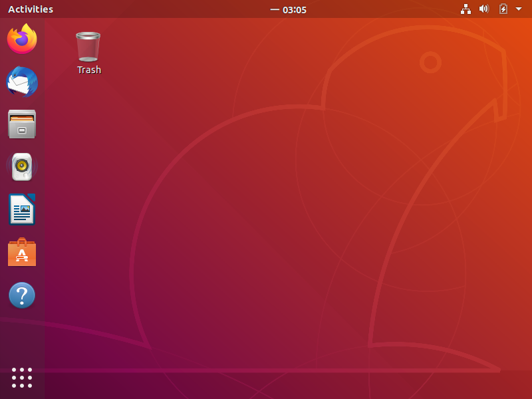Open Ubuntu Software store
This screenshot has height=399, width=532.
coord(22,252)
